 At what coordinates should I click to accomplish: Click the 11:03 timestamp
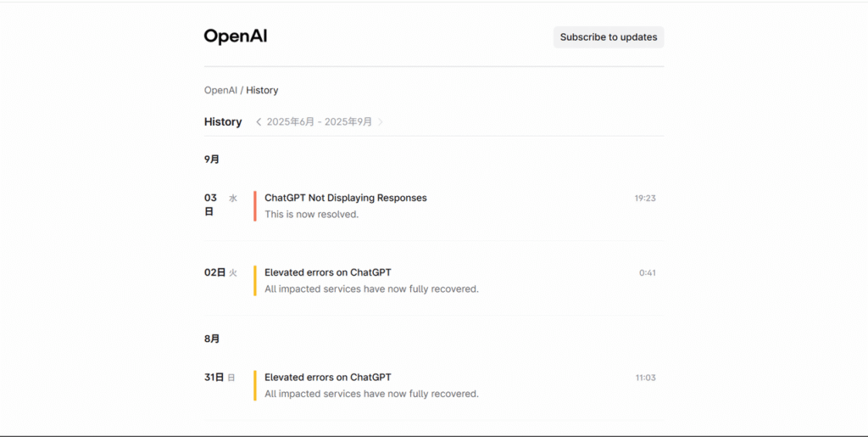point(645,378)
